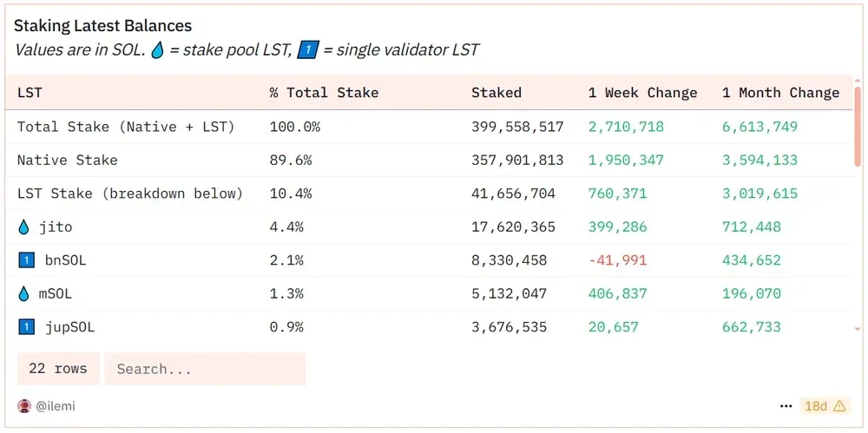This screenshot has width=868, height=433.
Task: Sort by the 1 Week Change column header
Action: point(642,93)
